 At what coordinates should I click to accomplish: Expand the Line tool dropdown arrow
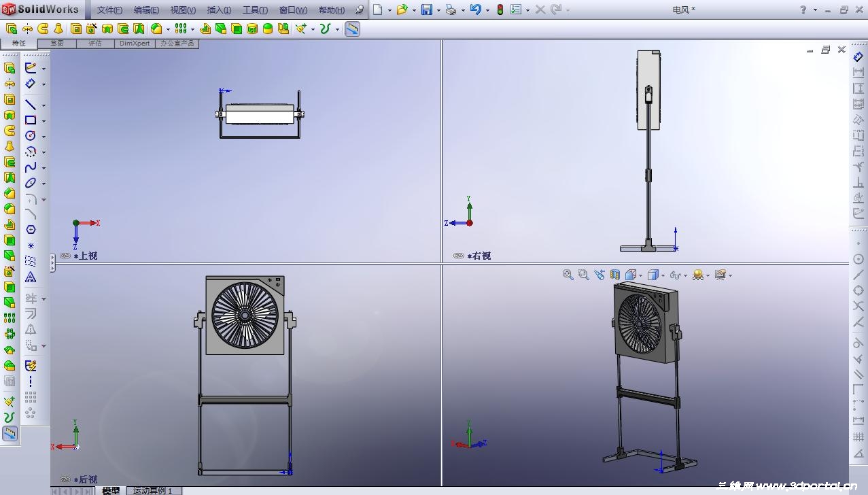click(x=44, y=105)
